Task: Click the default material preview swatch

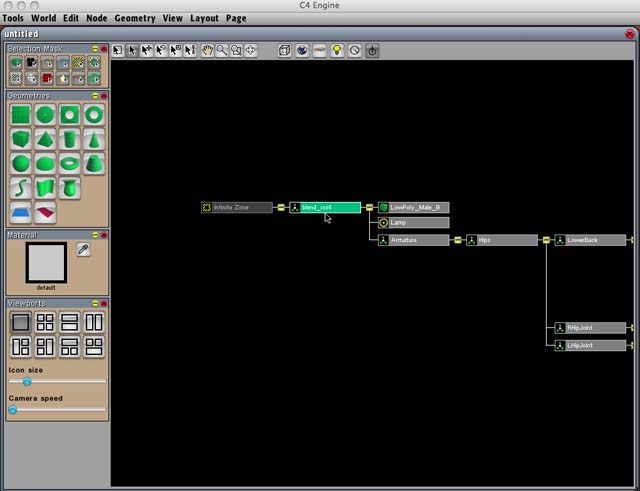Action: pyautogui.click(x=46, y=262)
